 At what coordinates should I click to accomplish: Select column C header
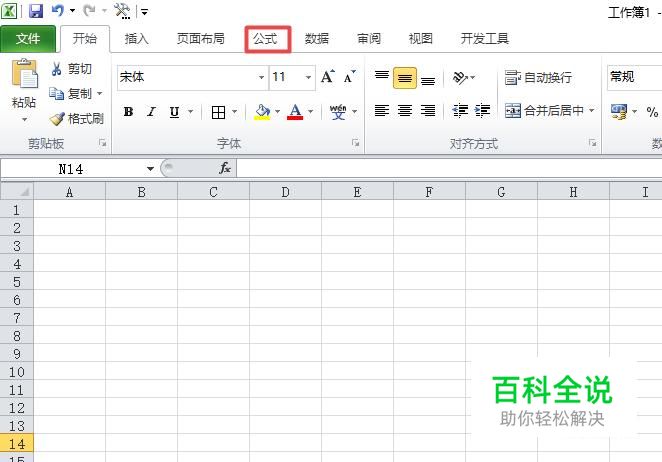[x=213, y=192]
